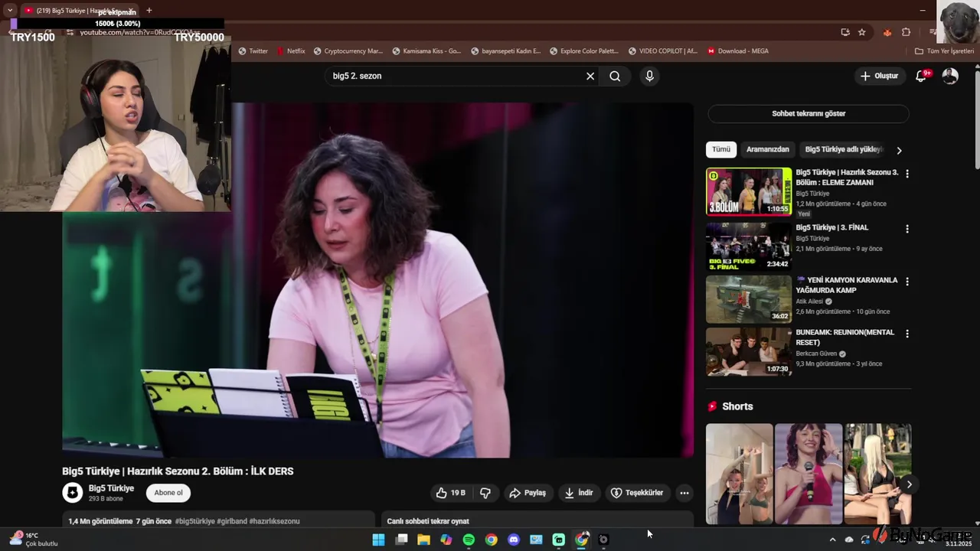Viewport: 980px width, 551px height.
Task: Click the Teşekkürler thanks button
Action: click(x=637, y=493)
